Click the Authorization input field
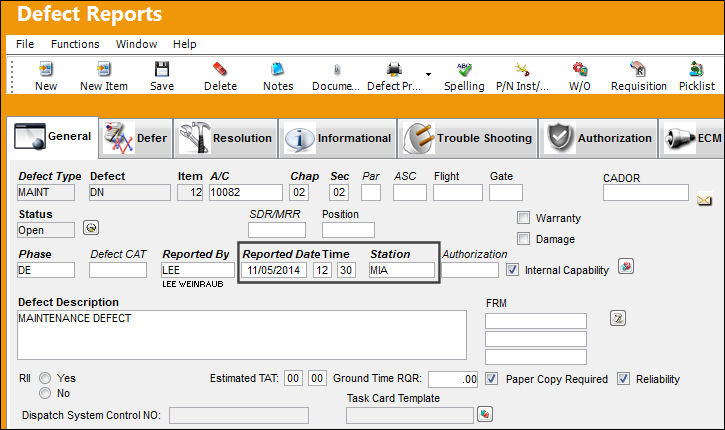The width and height of the screenshot is (725, 430). [470, 270]
